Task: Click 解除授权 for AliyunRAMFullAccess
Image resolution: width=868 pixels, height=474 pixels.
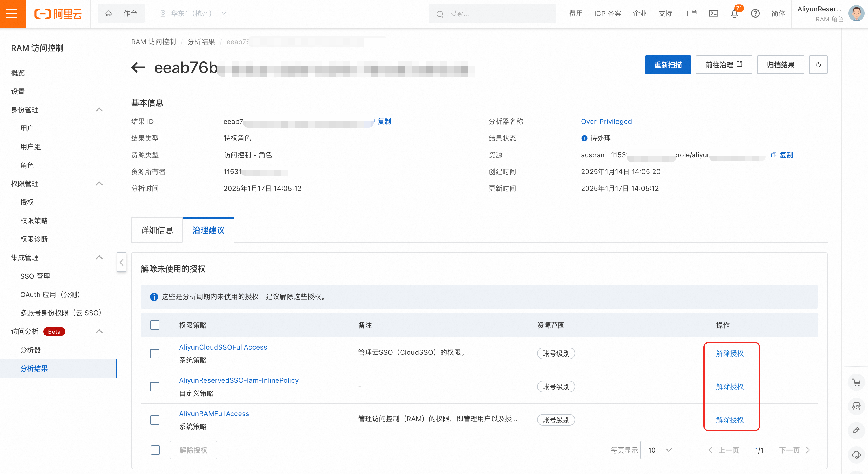Action: click(x=729, y=420)
